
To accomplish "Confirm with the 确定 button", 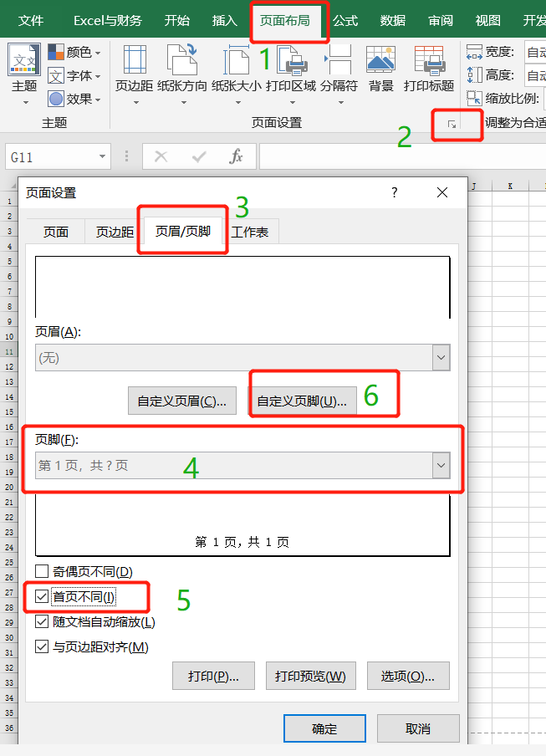I will point(324,728).
